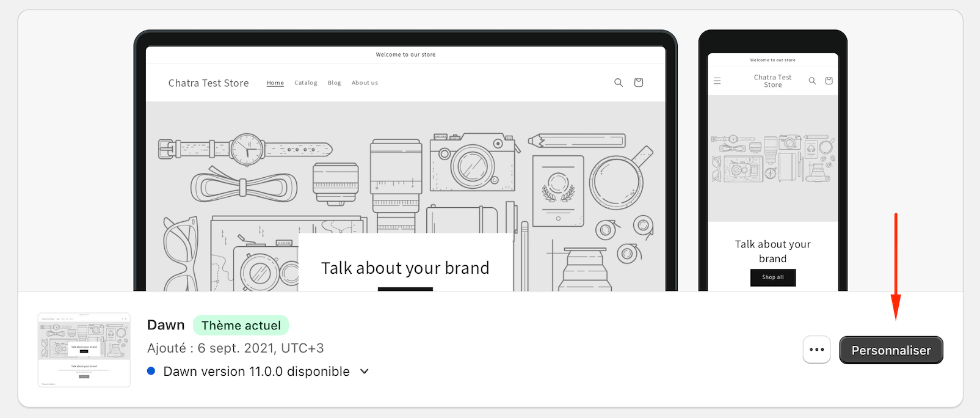The width and height of the screenshot is (980, 418).
Task: Open the hamburger menu in mobile preview
Action: [717, 81]
